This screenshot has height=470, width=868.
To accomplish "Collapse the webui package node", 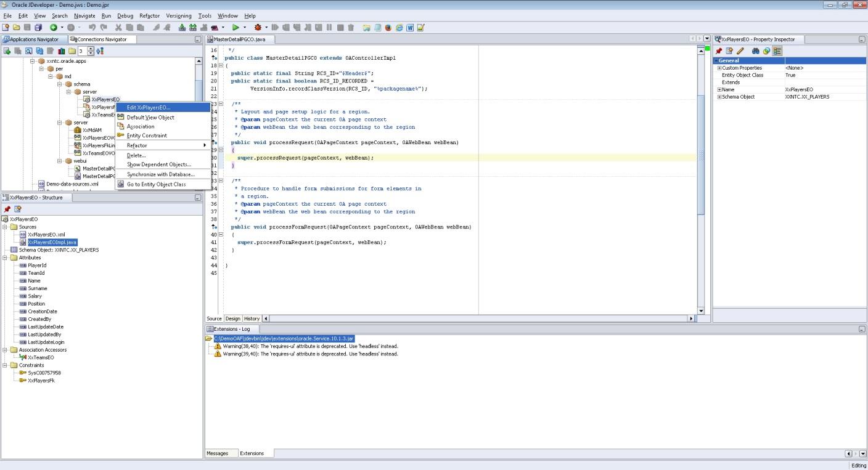I will click(x=60, y=161).
